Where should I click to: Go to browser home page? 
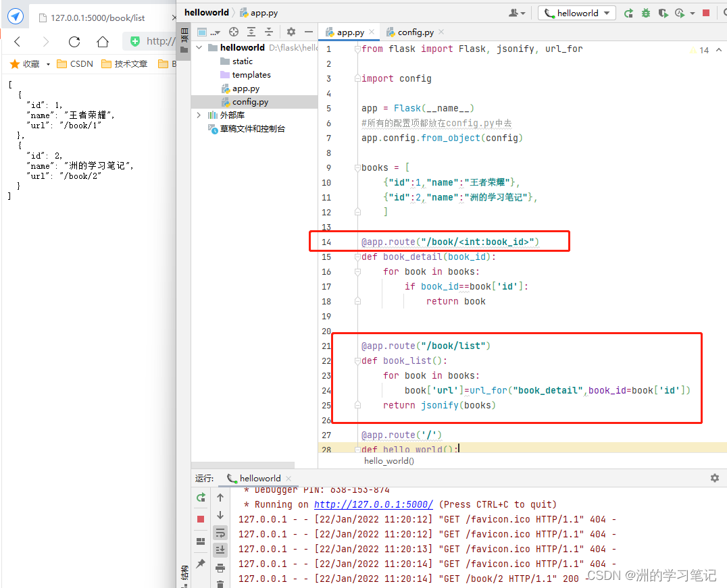coord(103,42)
